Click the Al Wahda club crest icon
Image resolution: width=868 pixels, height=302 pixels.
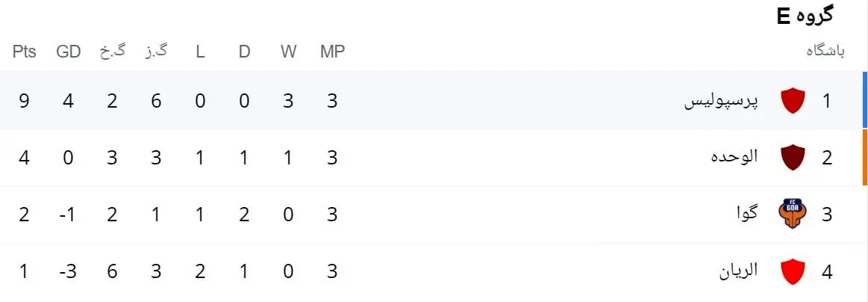click(793, 158)
